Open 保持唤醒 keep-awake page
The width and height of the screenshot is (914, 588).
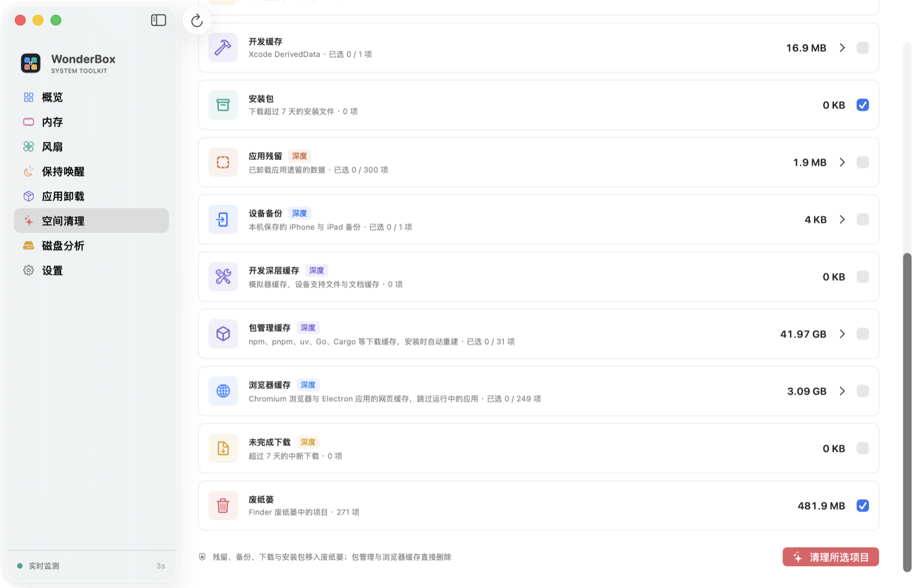point(91,171)
